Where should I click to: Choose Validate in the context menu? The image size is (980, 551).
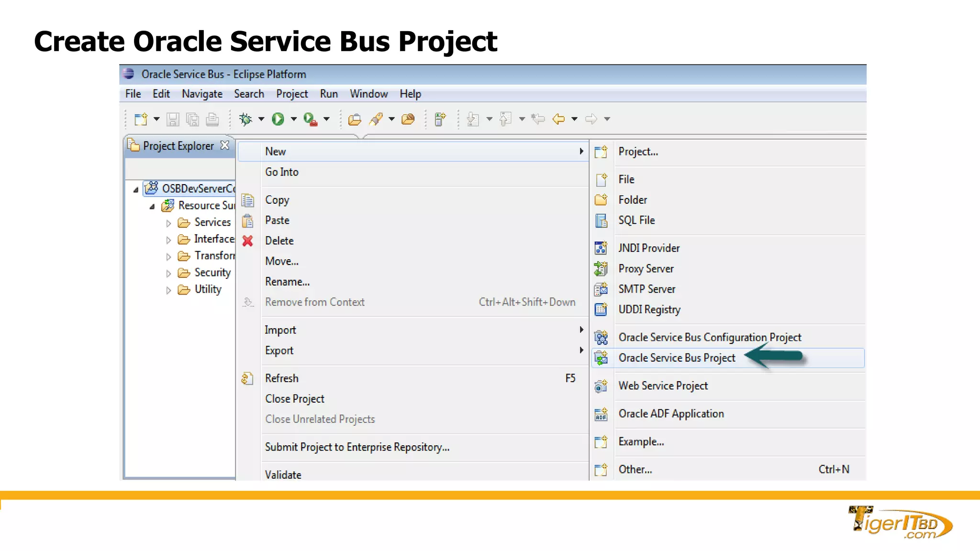[413, 474]
